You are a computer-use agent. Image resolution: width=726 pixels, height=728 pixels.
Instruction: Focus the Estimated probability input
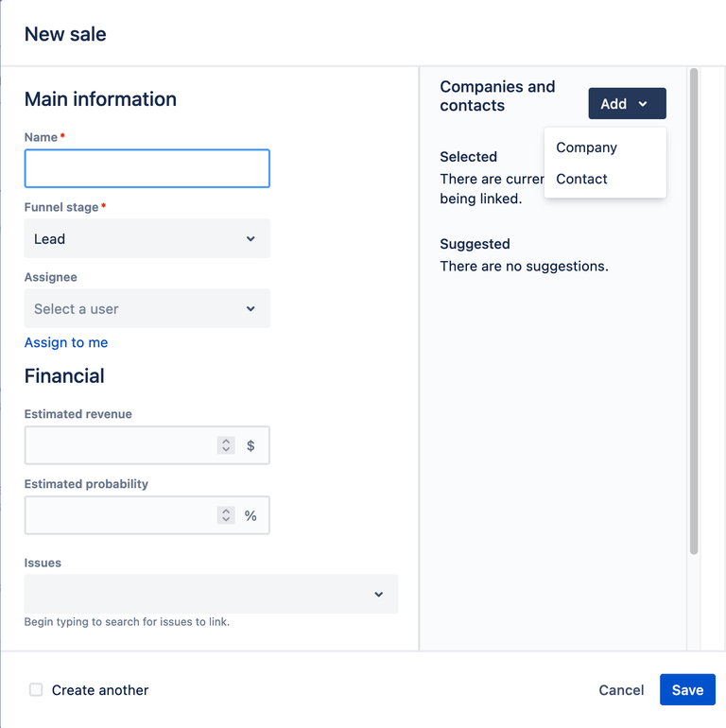[118, 515]
